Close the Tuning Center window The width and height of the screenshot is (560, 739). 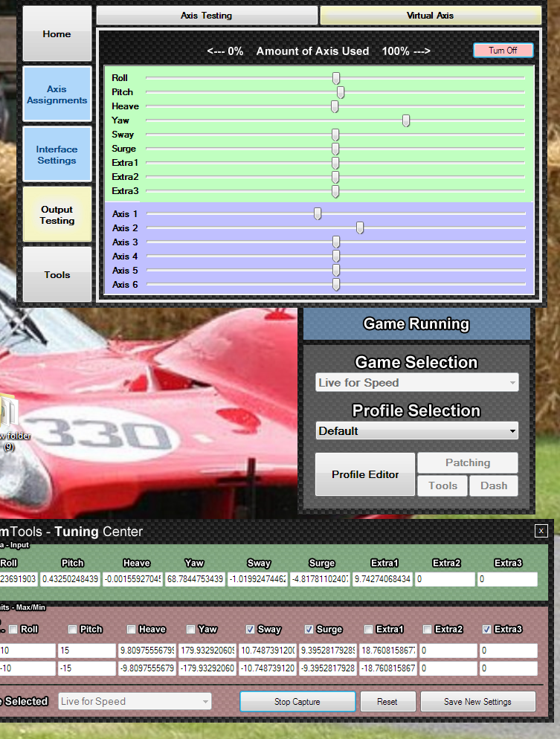pyautogui.click(x=541, y=530)
